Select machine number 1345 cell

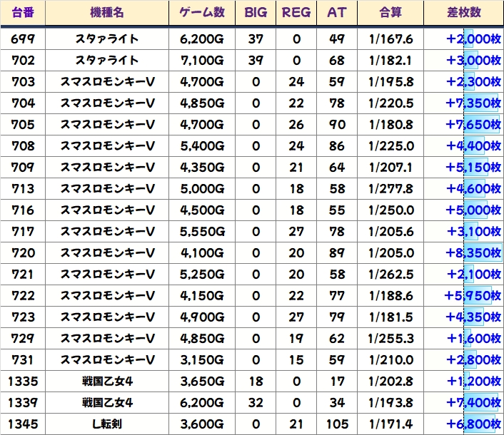24,424
